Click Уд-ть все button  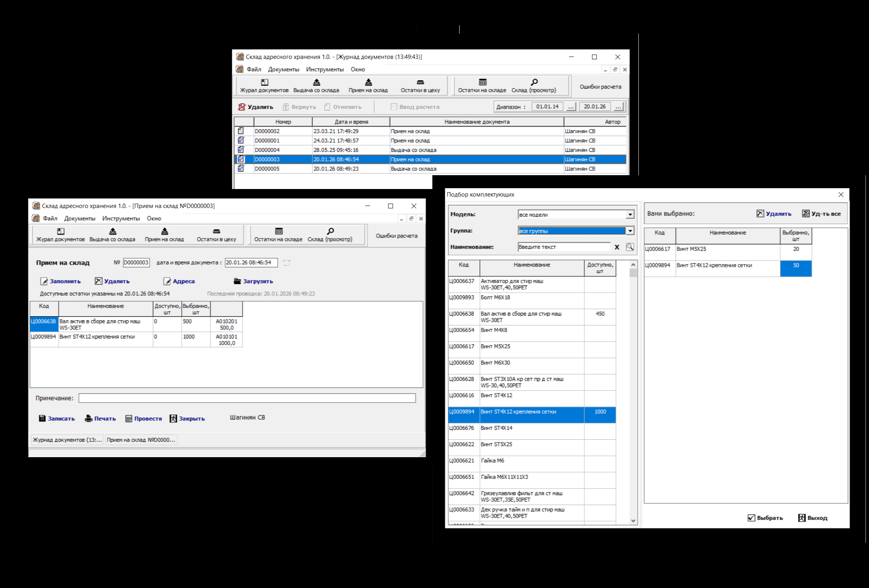point(822,214)
